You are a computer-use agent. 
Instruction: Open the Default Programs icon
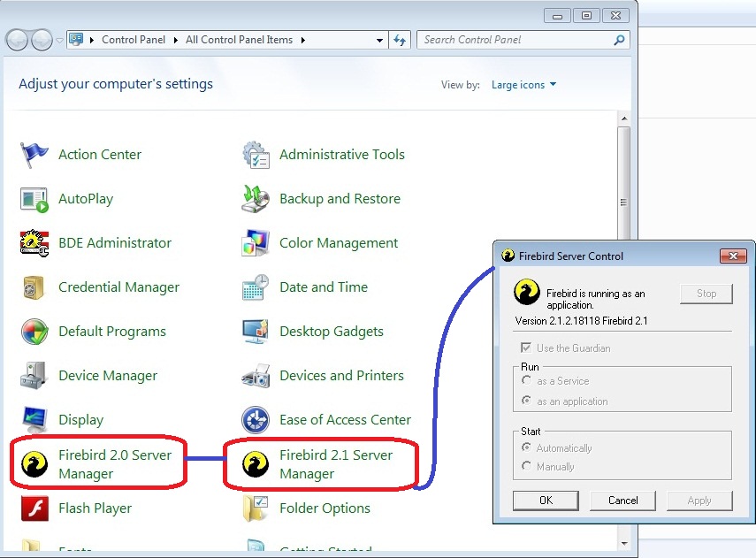(x=34, y=332)
